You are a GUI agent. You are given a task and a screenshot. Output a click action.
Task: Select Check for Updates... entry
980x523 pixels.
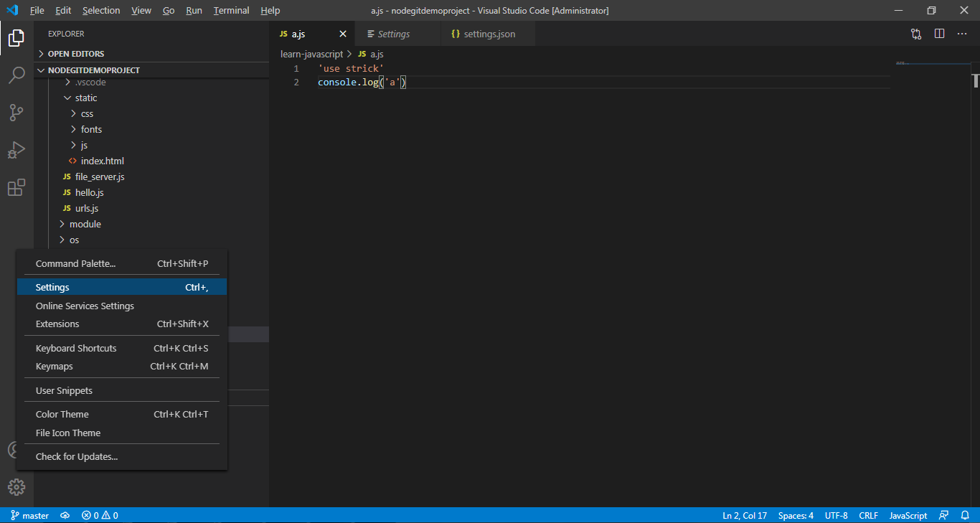[122, 456]
